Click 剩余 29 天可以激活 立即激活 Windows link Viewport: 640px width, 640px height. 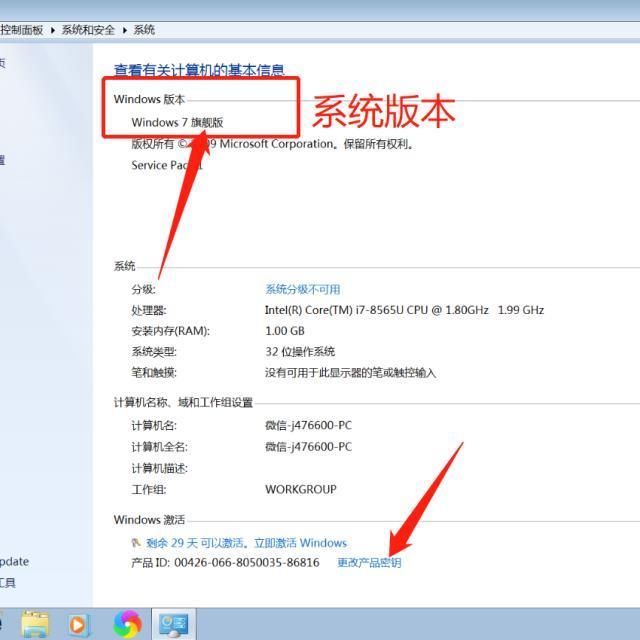coord(247,543)
